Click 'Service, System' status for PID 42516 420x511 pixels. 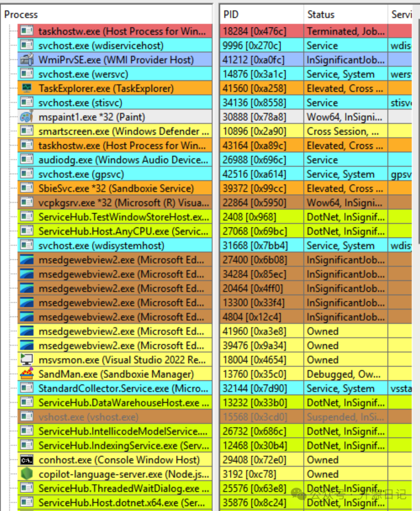pyautogui.click(x=345, y=174)
